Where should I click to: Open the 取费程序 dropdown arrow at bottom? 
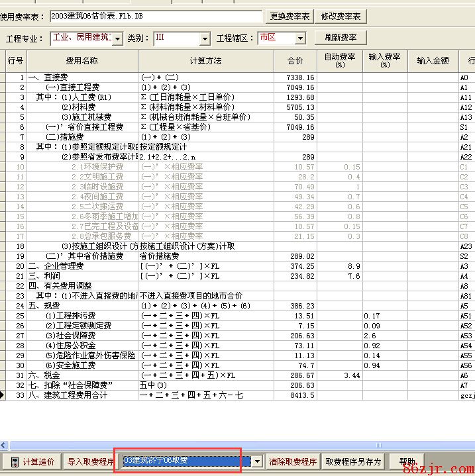[x=257, y=461]
